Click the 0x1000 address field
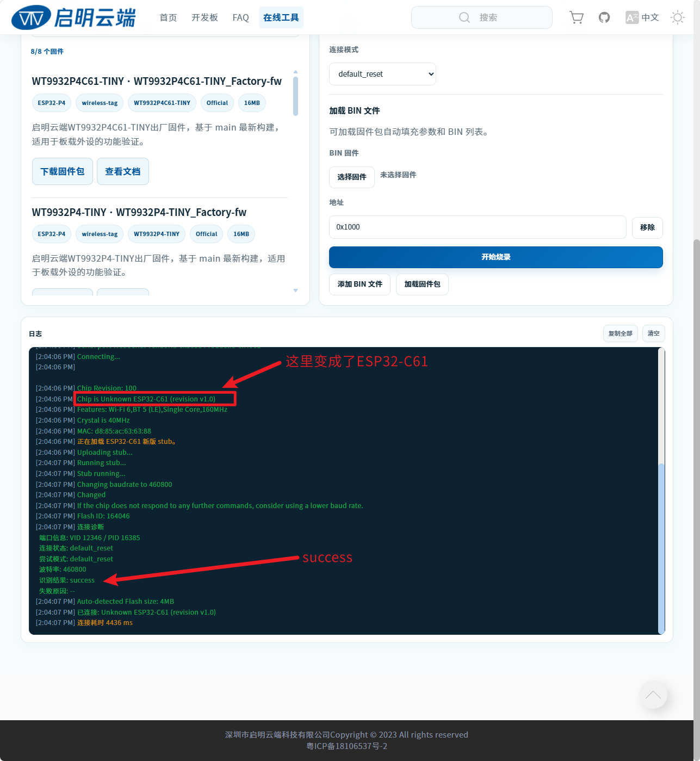Viewport: 700px width, 761px height. (478, 227)
